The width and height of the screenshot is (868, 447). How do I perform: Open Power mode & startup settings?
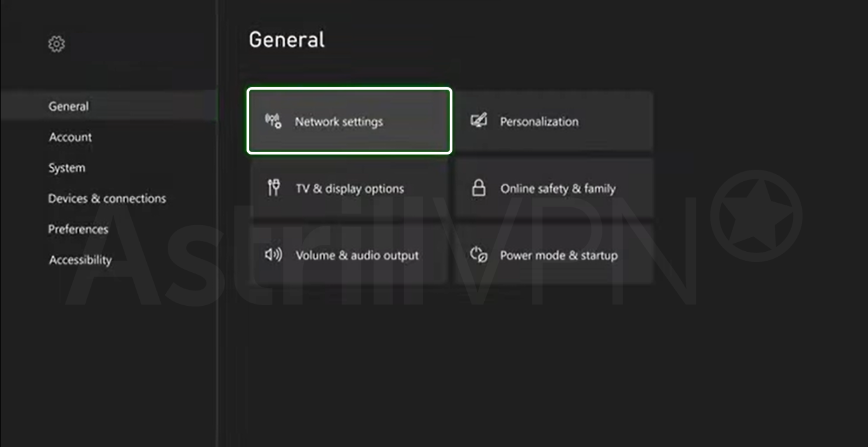point(553,255)
